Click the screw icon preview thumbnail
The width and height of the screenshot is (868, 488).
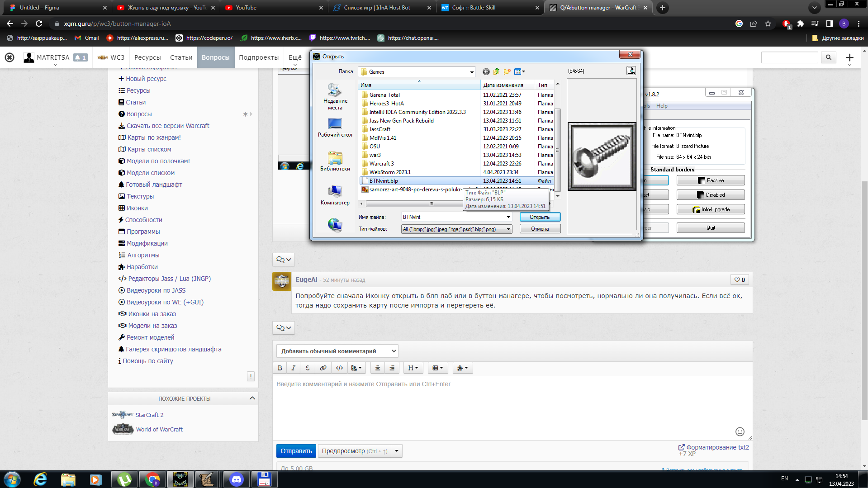pos(602,156)
